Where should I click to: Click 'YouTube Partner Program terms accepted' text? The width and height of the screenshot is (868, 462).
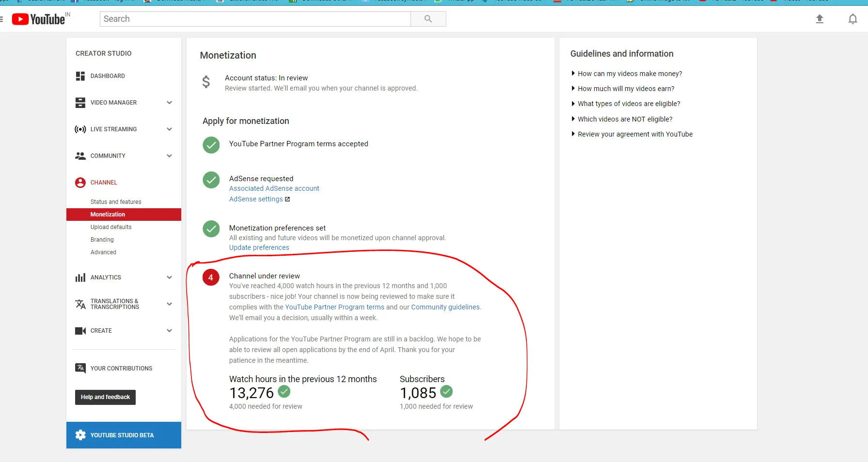pos(299,144)
